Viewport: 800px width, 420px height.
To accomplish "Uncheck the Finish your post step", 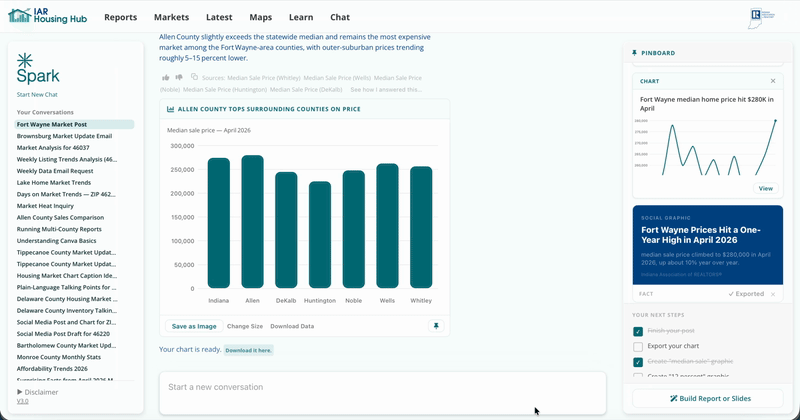I will pos(638,331).
